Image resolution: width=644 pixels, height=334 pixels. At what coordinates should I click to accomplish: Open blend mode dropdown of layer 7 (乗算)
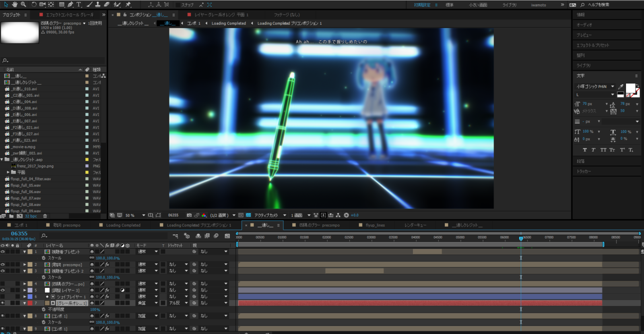(148, 303)
